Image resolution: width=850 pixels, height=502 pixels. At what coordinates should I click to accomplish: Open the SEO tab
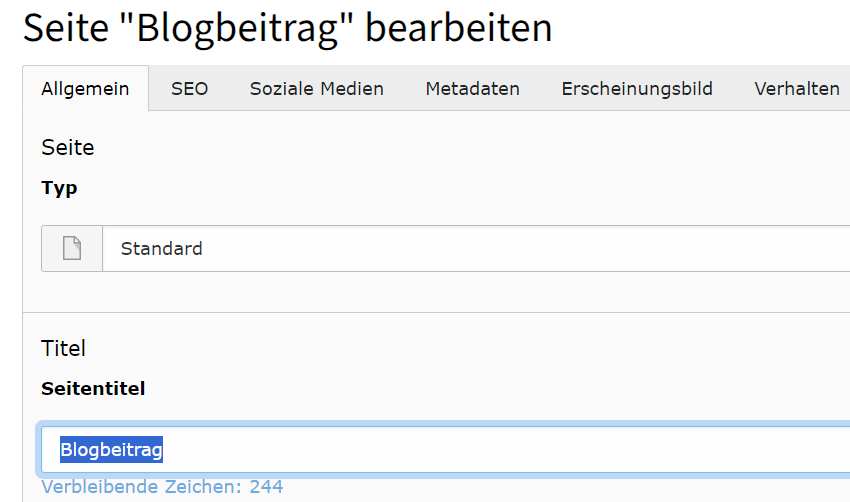(x=189, y=88)
